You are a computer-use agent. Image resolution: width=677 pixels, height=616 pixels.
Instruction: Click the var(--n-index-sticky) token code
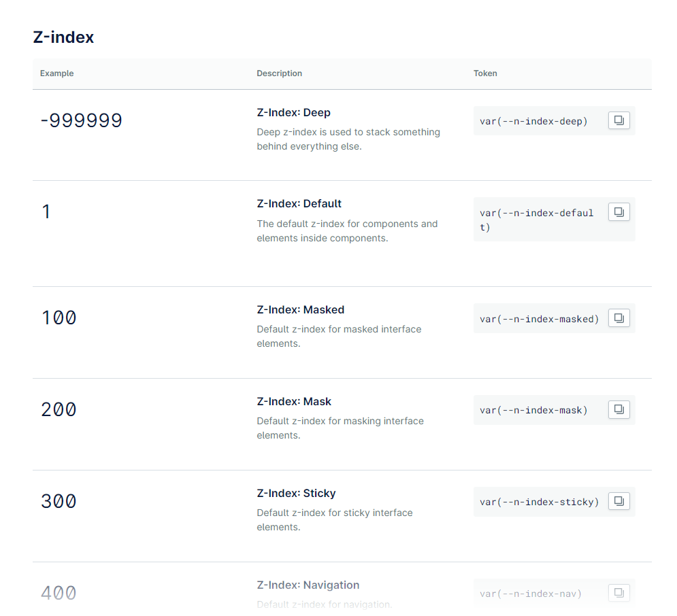tap(539, 502)
